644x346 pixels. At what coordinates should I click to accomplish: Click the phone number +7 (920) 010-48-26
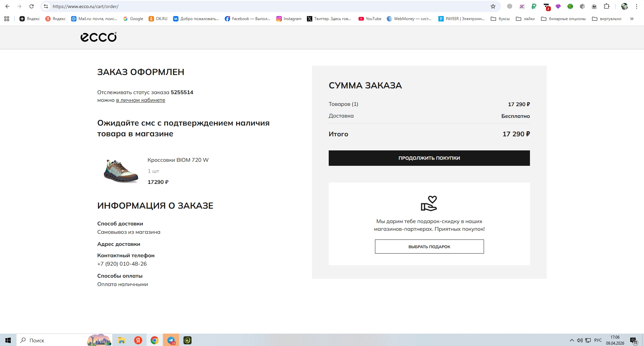click(x=122, y=264)
